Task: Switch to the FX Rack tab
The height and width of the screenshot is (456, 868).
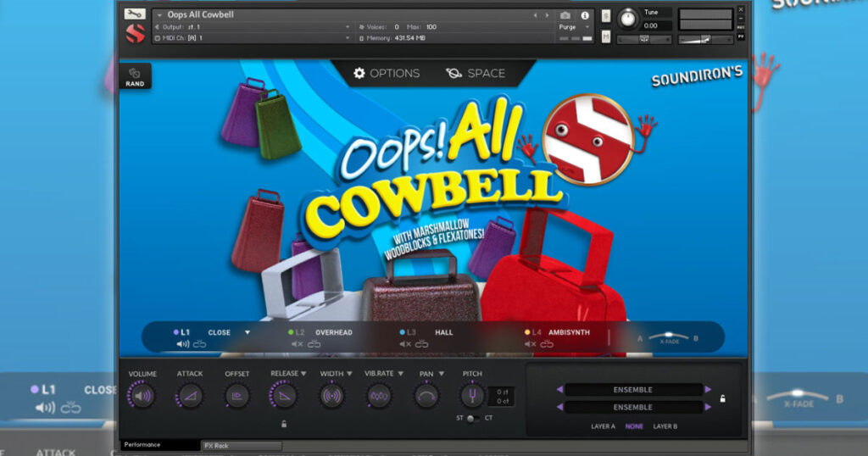Action: click(242, 446)
